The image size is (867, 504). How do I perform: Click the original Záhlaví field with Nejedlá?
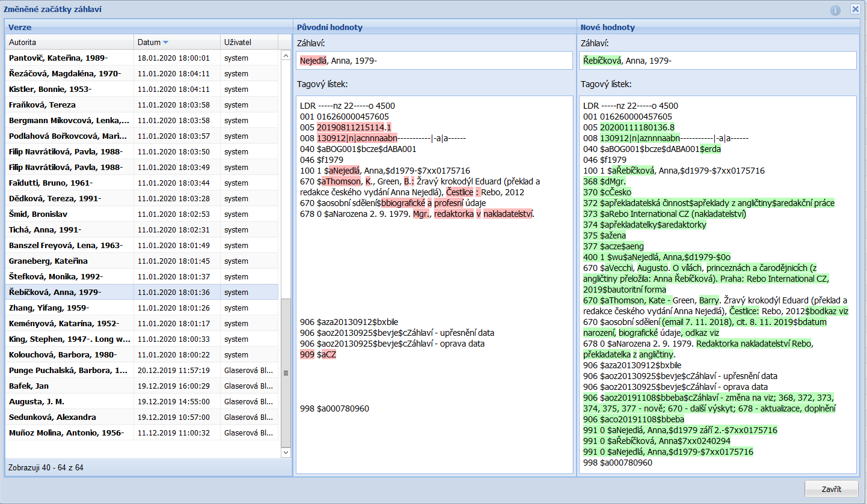[433, 61]
